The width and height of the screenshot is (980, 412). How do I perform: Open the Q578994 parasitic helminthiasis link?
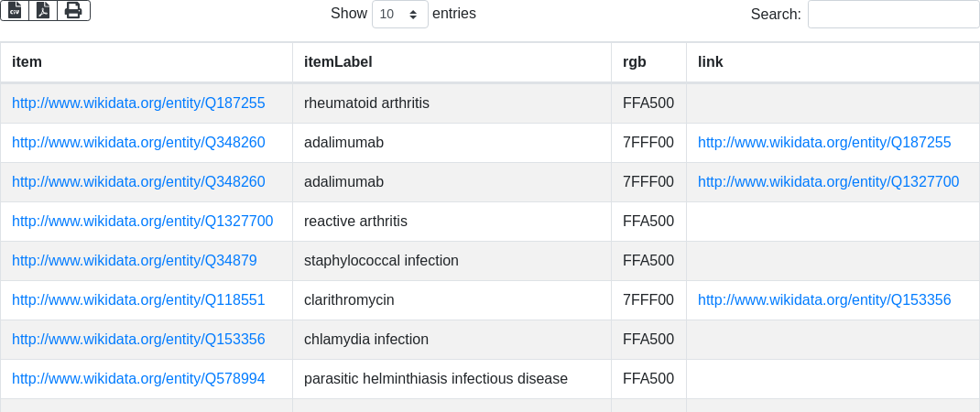[138, 379]
